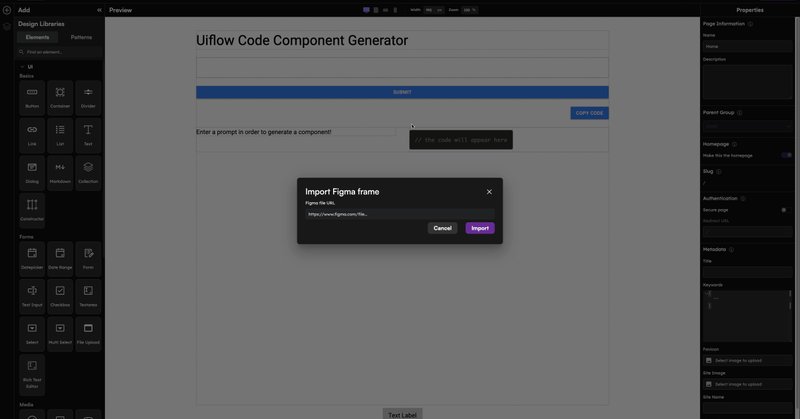Switch to the Elements tab

37,37
